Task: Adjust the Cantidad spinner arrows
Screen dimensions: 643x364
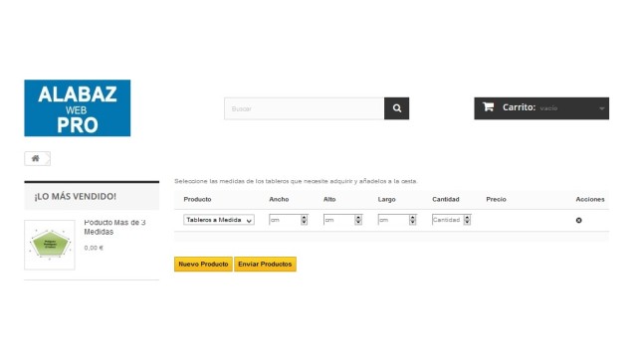Action: 467,220
